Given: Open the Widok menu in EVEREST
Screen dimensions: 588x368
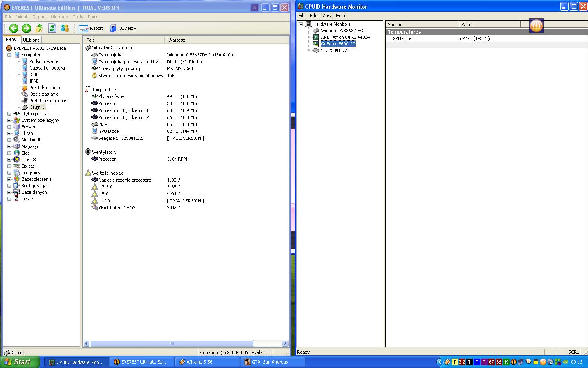Looking at the screenshot, I should click(x=22, y=17).
